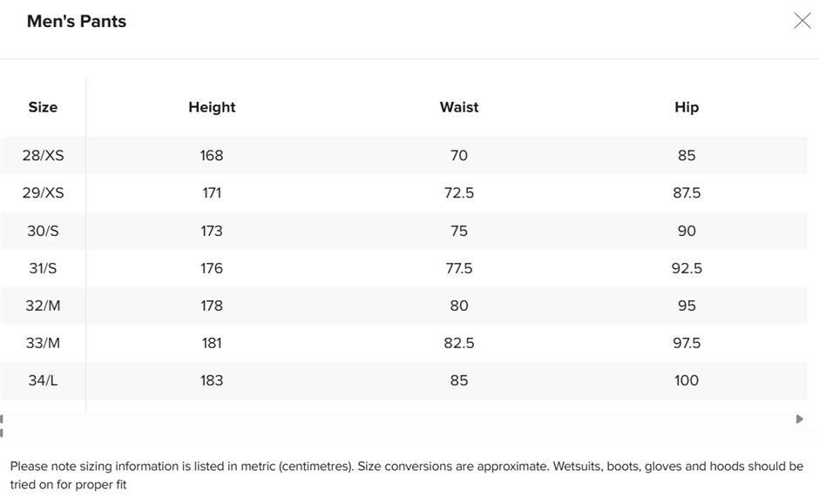Select the 28/XS size row label
Viewport: 819px width, 504px height.
pos(43,156)
